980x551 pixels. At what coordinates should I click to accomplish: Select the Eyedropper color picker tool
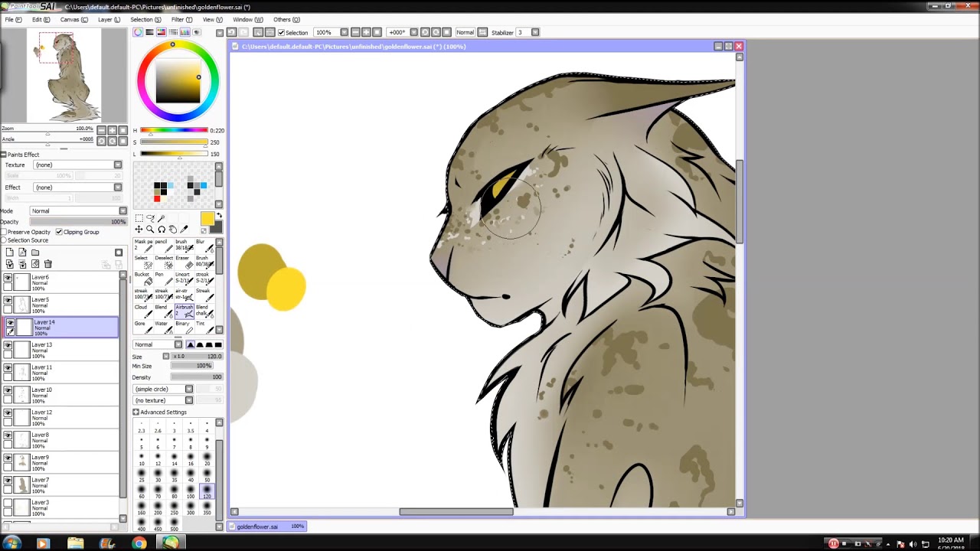[184, 229]
